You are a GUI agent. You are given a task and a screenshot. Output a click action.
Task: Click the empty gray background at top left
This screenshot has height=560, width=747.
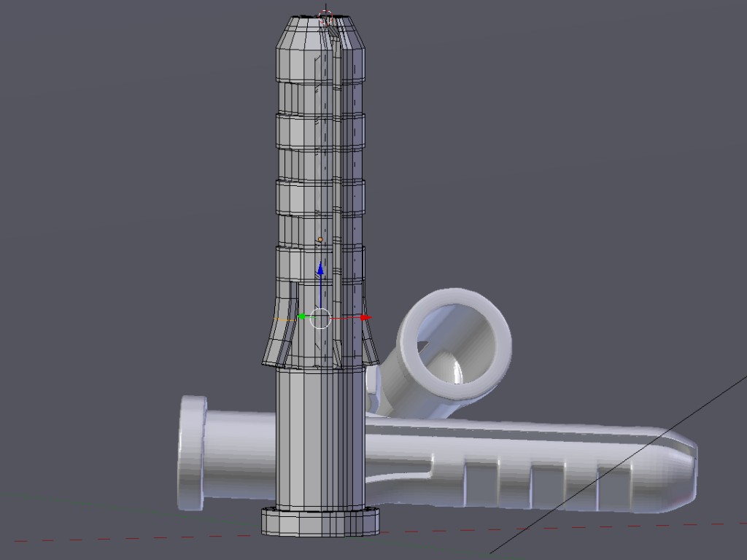pos(109,109)
